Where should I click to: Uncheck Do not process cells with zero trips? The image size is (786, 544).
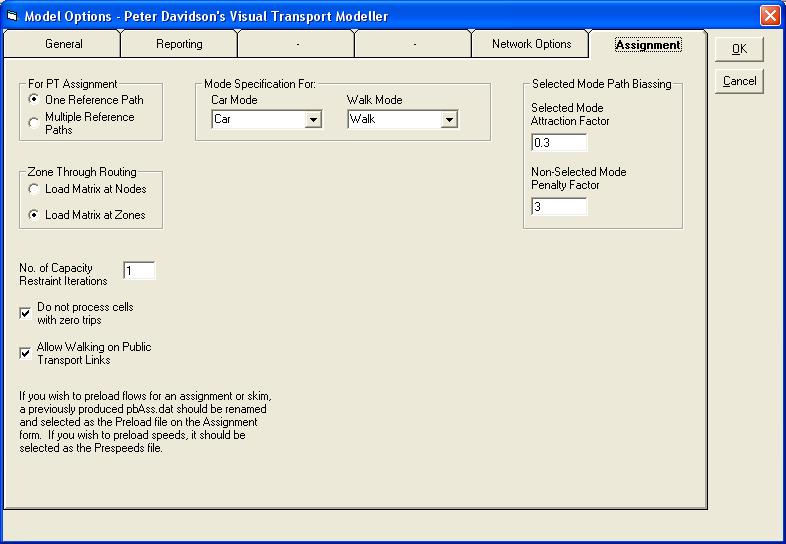pyautogui.click(x=26, y=313)
